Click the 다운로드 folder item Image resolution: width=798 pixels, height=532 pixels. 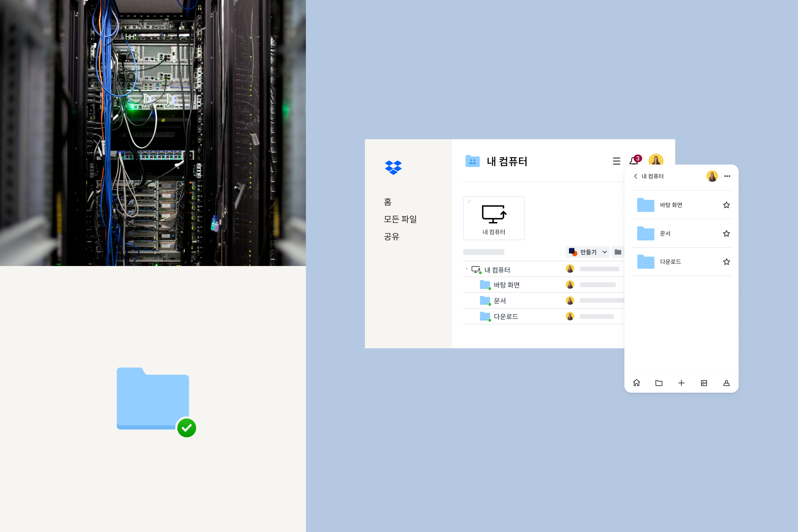[505, 316]
